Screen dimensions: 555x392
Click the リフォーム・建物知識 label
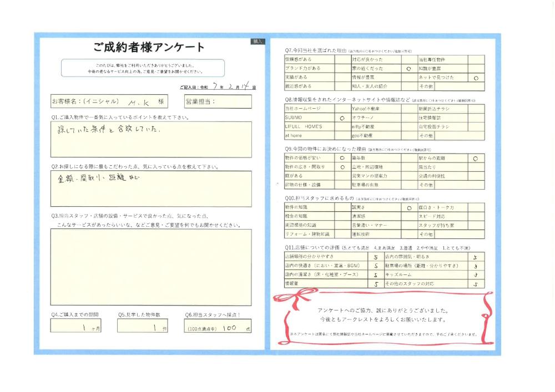307,234
